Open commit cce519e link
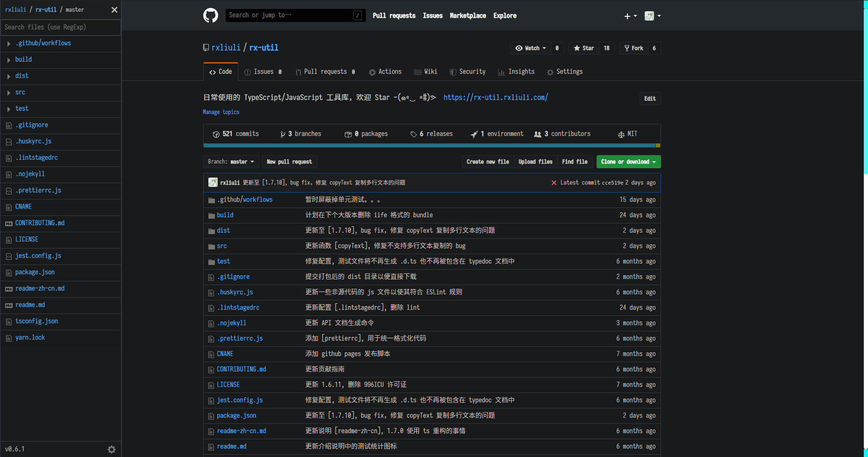Screen dimensions: 868x457 [612, 183]
